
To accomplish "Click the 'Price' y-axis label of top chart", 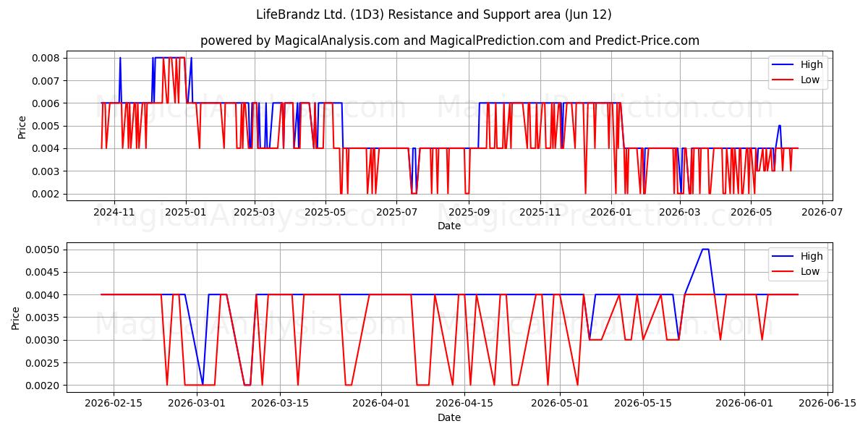I will pos(22,127).
